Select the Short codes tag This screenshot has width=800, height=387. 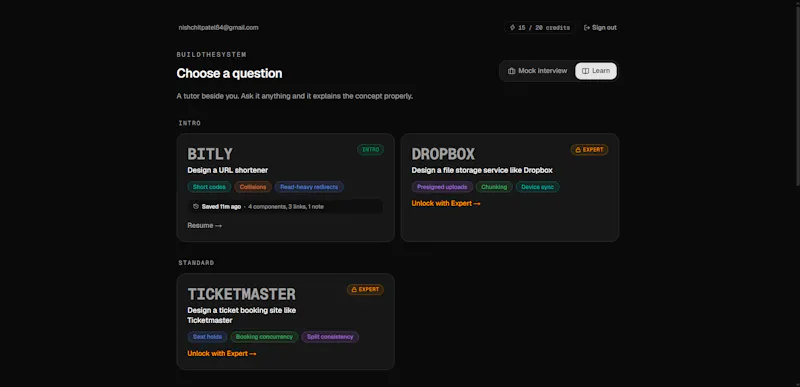(x=209, y=187)
